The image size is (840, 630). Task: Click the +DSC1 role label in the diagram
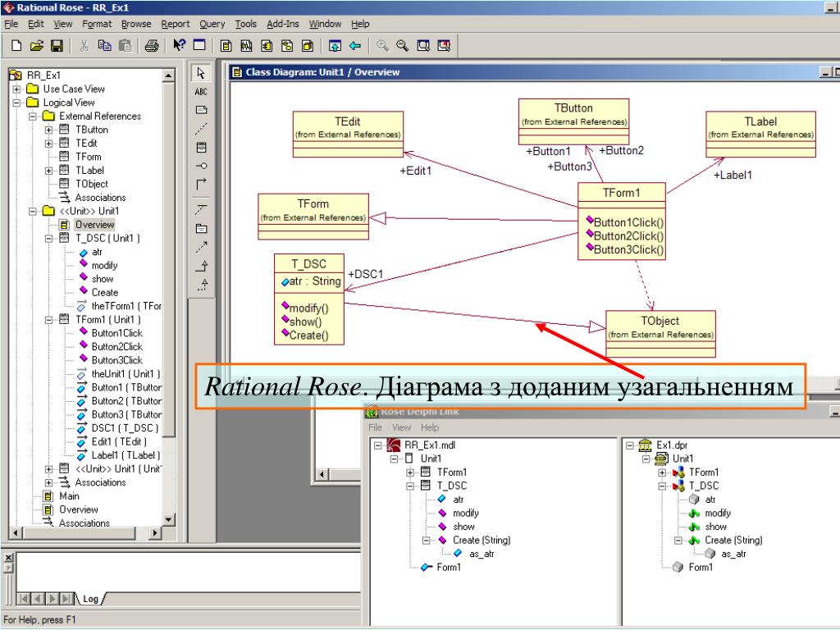pyautogui.click(x=366, y=274)
